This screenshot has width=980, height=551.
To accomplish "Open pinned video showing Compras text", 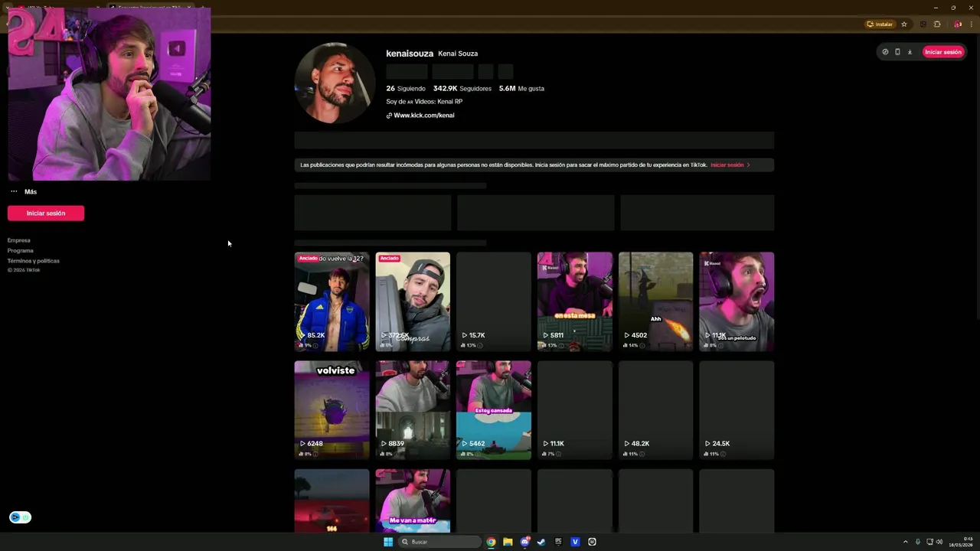I will coord(413,302).
